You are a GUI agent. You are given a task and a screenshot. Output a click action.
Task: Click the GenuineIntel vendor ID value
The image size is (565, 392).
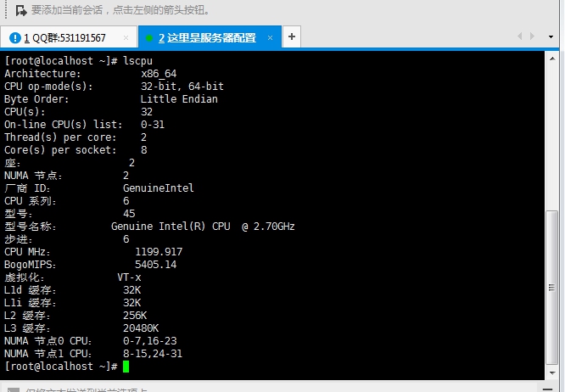click(158, 188)
